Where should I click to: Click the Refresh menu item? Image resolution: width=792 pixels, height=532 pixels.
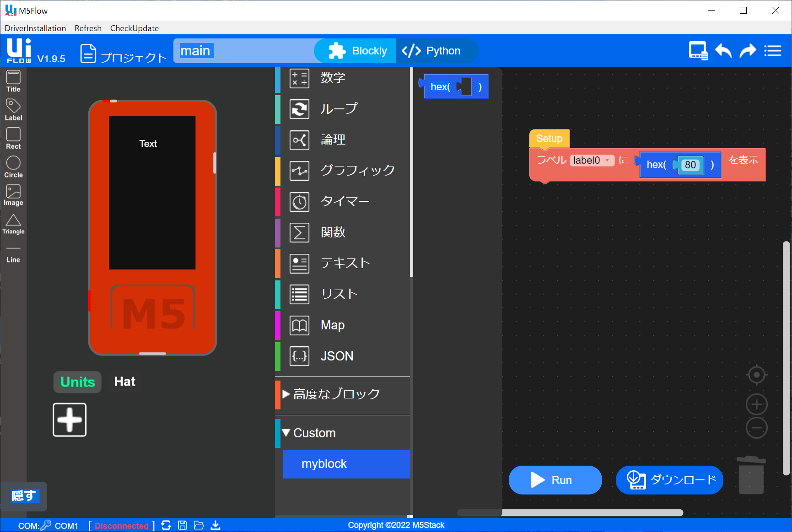click(x=88, y=28)
